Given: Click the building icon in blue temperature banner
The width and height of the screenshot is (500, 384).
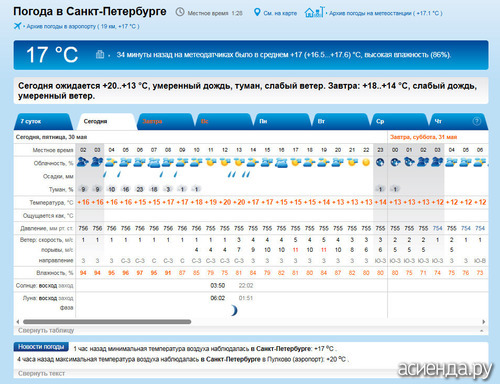Looking at the screenshot, I should [x=100, y=54].
